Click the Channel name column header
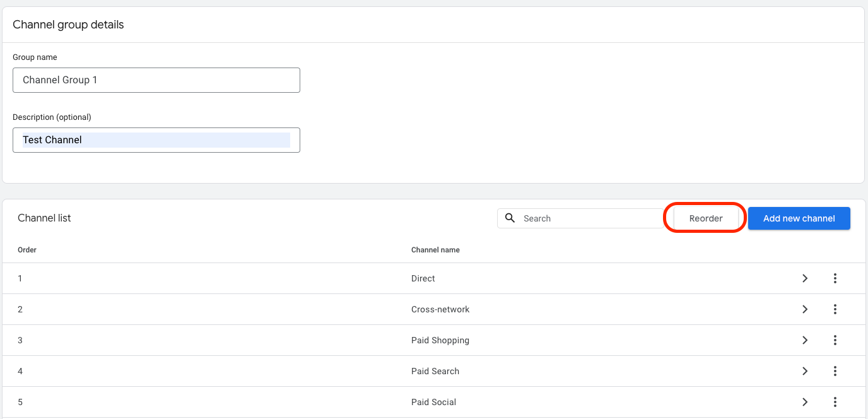 pyautogui.click(x=435, y=250)
